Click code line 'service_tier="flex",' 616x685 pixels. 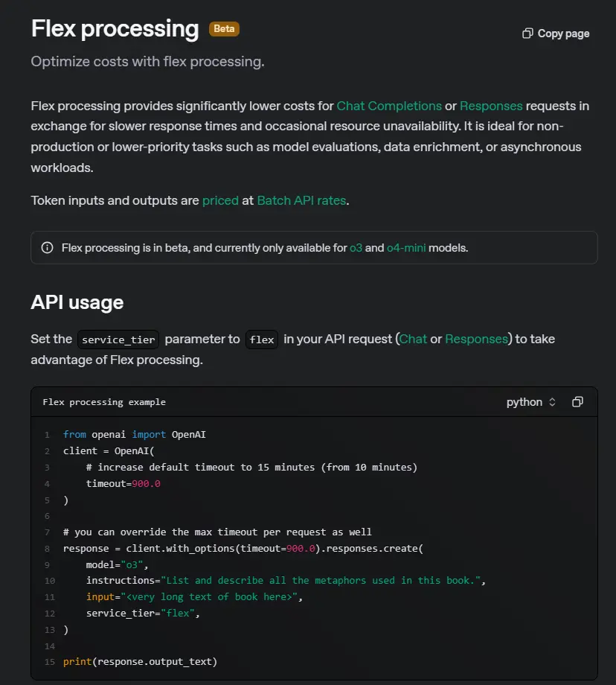point(143,614)
